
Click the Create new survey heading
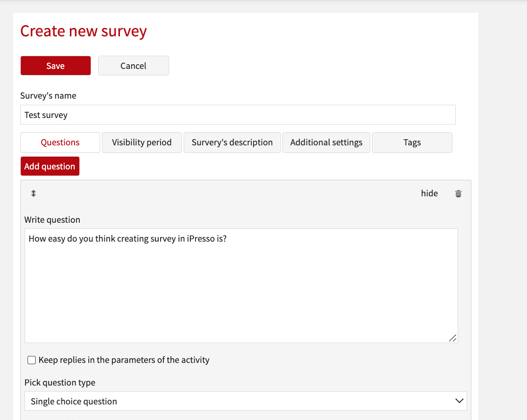pyautogui.click(x=84, y=31)
